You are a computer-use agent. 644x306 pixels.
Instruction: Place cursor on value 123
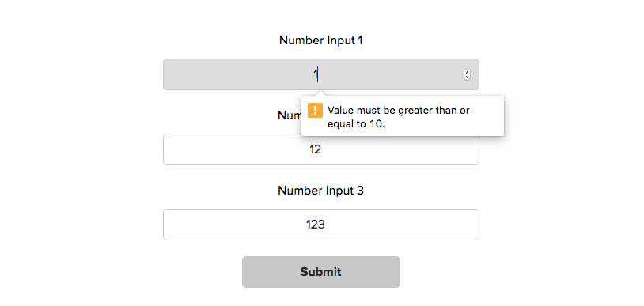316,225
